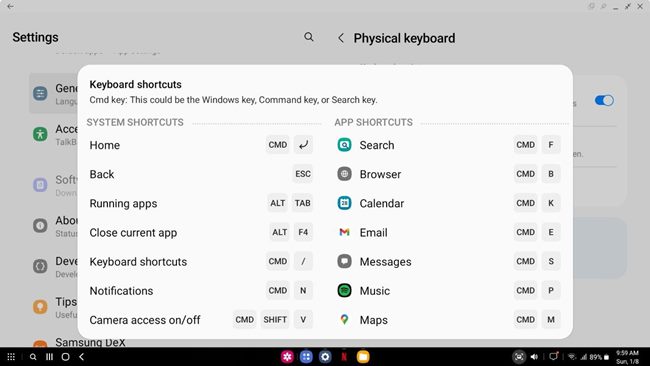Click the screenshot capture tray icon

click(x=519, y=357)
